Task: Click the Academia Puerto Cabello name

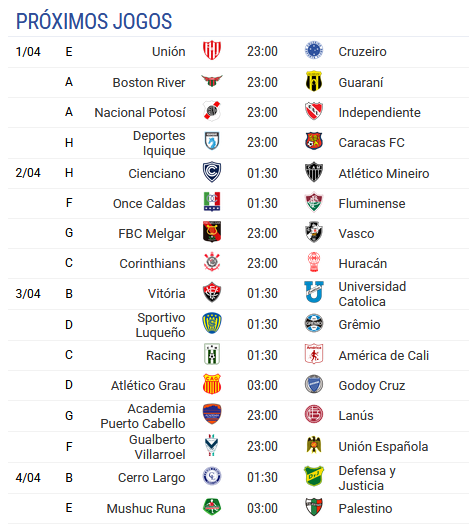Action: pyautogui.click(x=143, y=416)
